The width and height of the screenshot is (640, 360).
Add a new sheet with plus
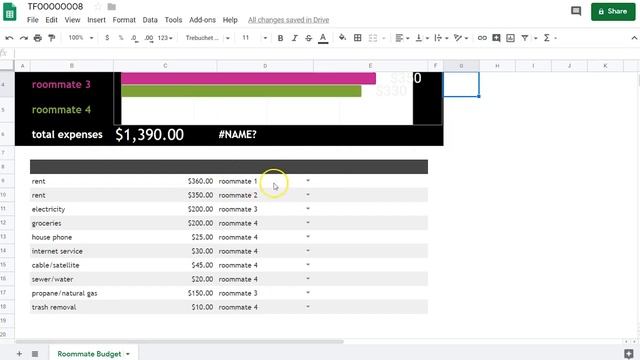coord(19,353)
